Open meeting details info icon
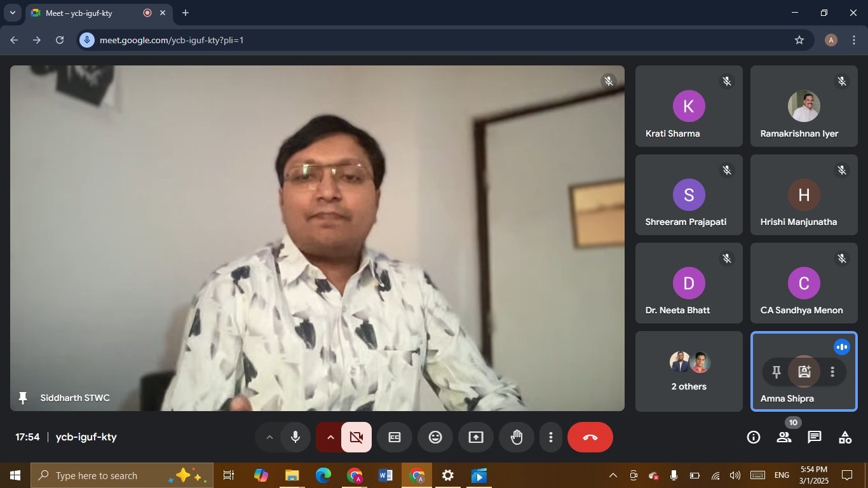The height and width of the screenshot is (488, 868). click(x=754, y=437)
